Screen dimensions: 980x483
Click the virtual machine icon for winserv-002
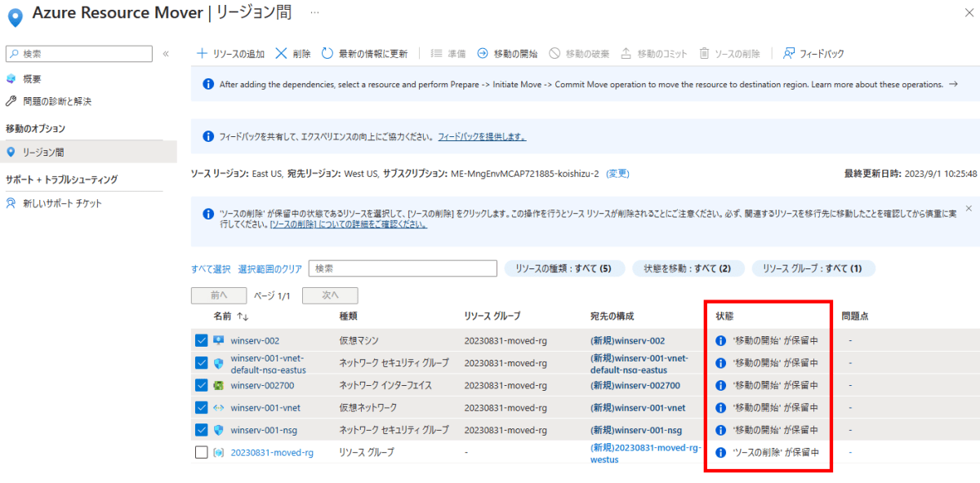[219, 340]
